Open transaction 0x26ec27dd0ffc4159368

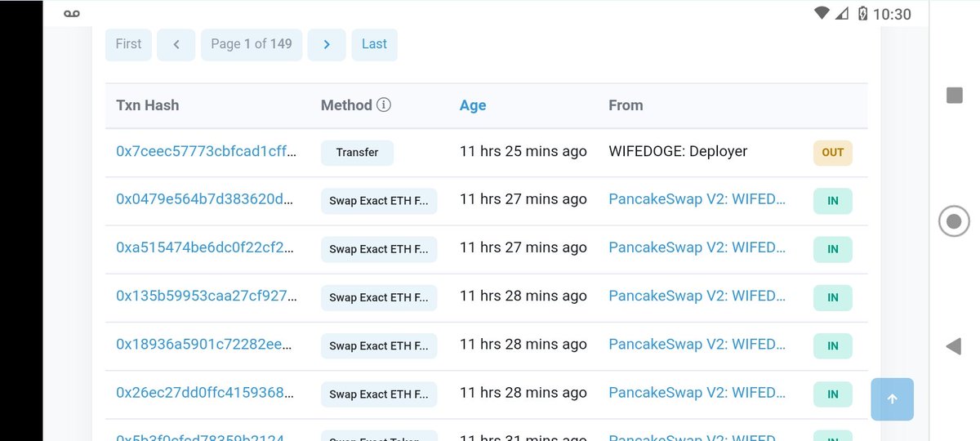[206, 394]
